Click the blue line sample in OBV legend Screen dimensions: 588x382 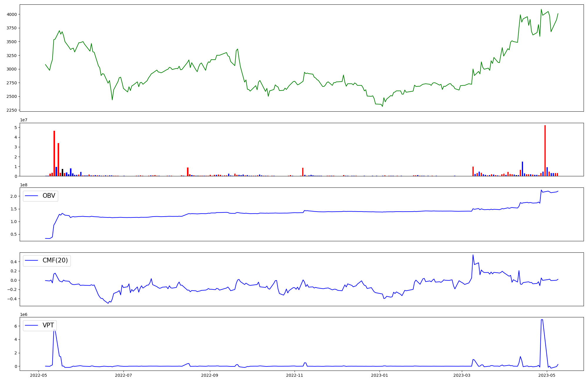pos(32,196)
